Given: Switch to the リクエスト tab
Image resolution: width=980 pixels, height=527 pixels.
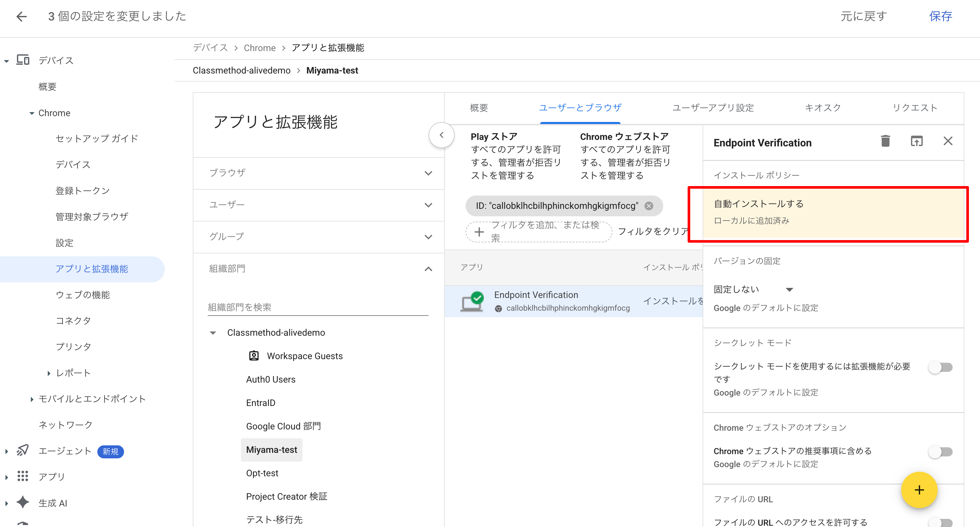Looking at the screenshot, I should click(x=915, y=108).
